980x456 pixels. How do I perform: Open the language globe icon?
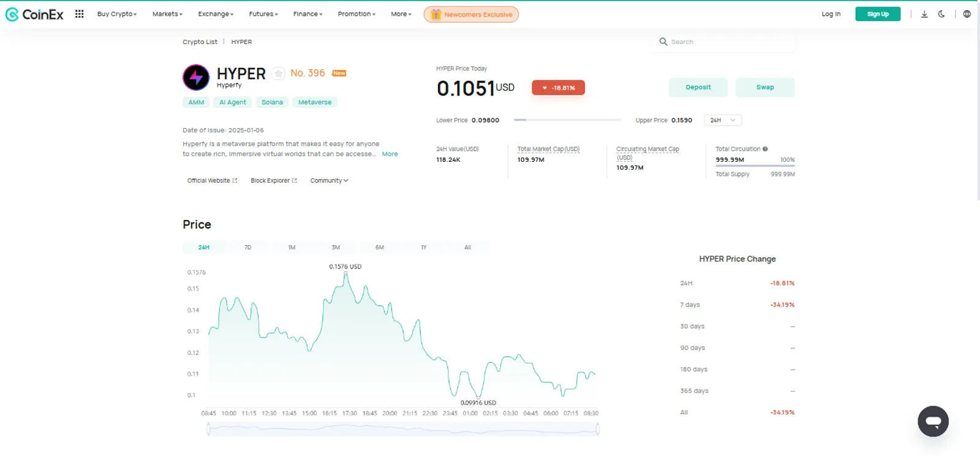point(967,14)
